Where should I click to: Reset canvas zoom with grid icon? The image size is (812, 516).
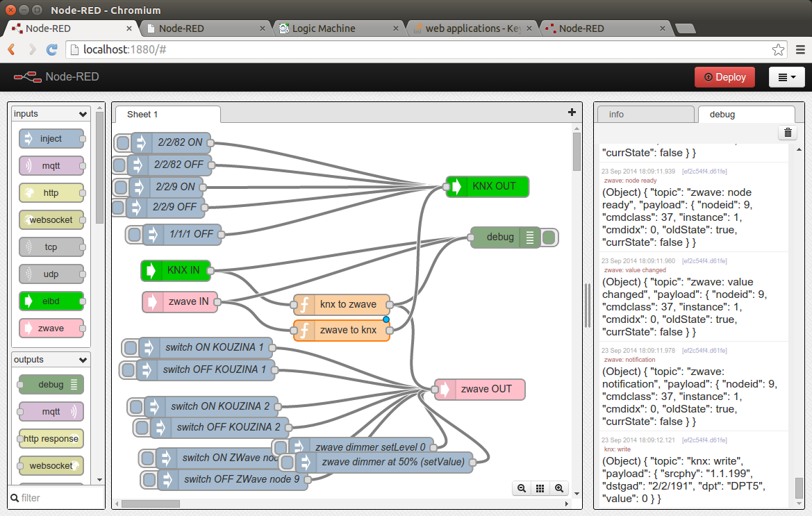point(540,488)
